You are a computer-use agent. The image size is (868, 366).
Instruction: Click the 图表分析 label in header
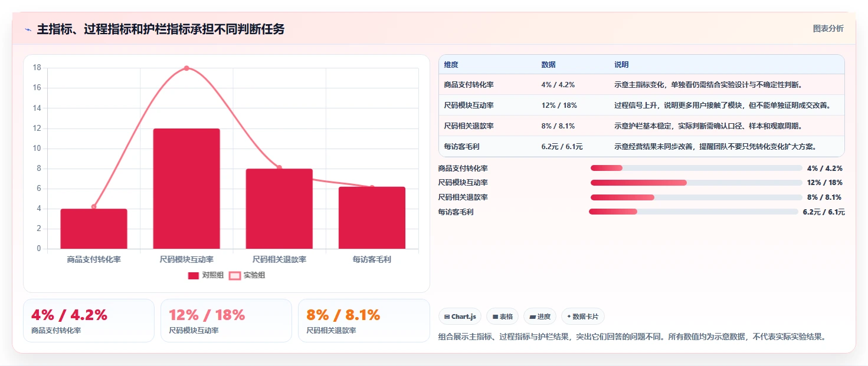(x=828, y=28)
